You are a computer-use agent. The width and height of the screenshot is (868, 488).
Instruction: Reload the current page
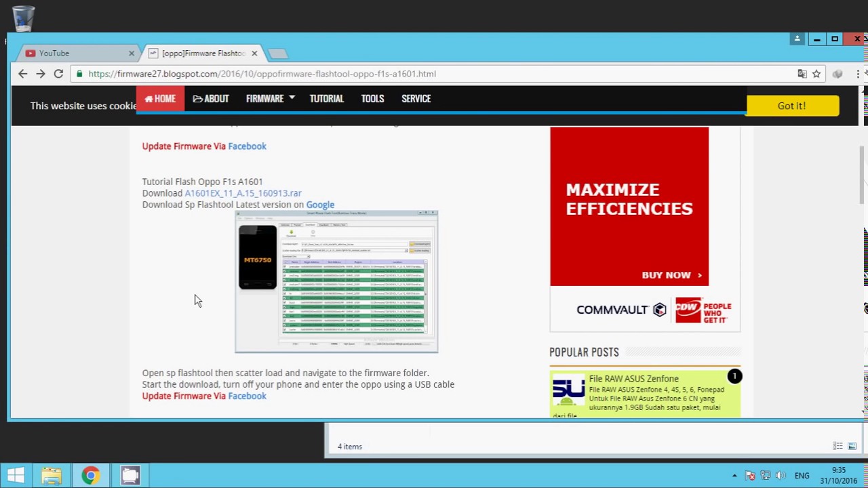point(58,74)
